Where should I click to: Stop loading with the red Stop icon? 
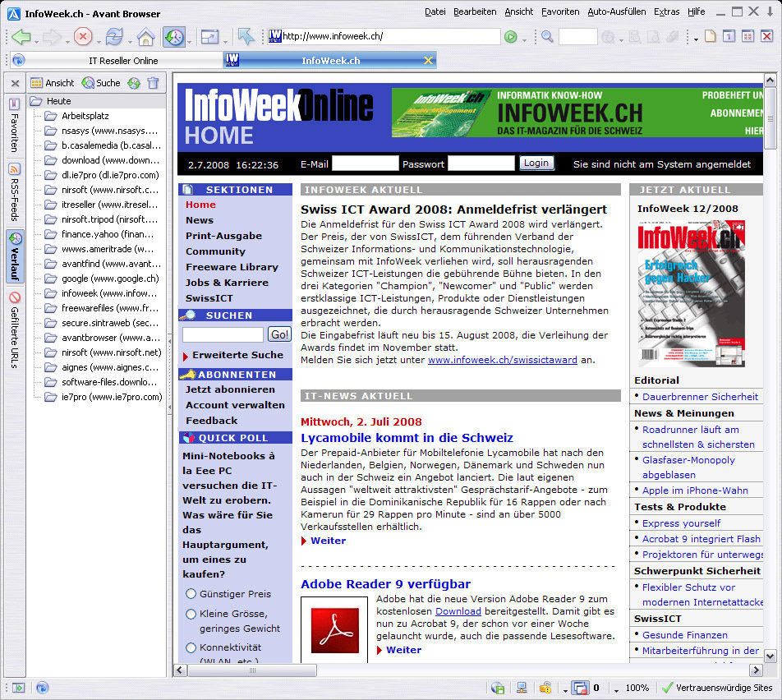tap(83, 36)
